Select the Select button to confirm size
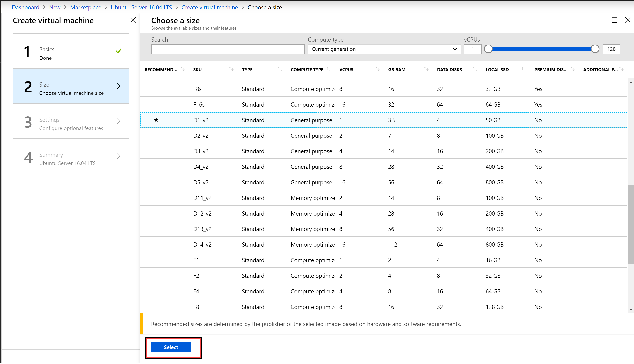The image size is (634, 364). pos(171,347)
